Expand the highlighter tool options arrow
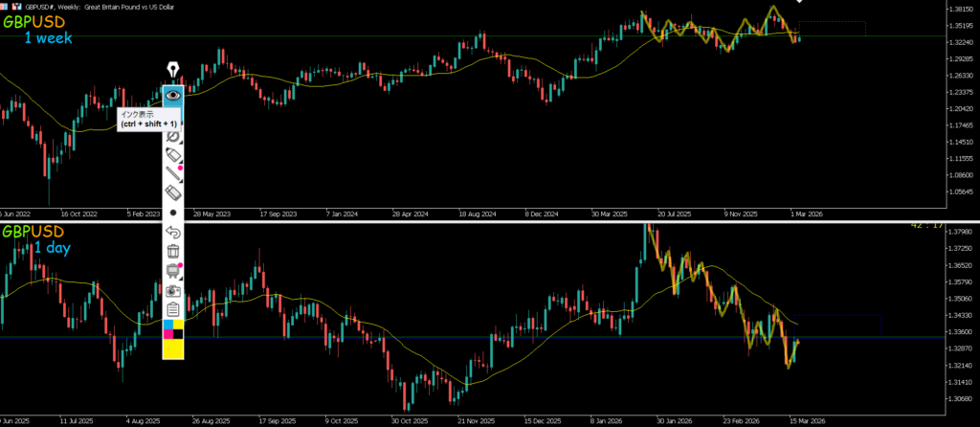 (182, 162)
